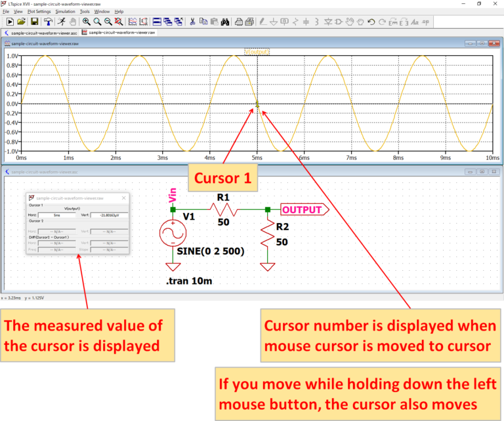Cascade windows using the Cascade icon
This screenshot has width=504, height=421.
click(x=168, y=22)
